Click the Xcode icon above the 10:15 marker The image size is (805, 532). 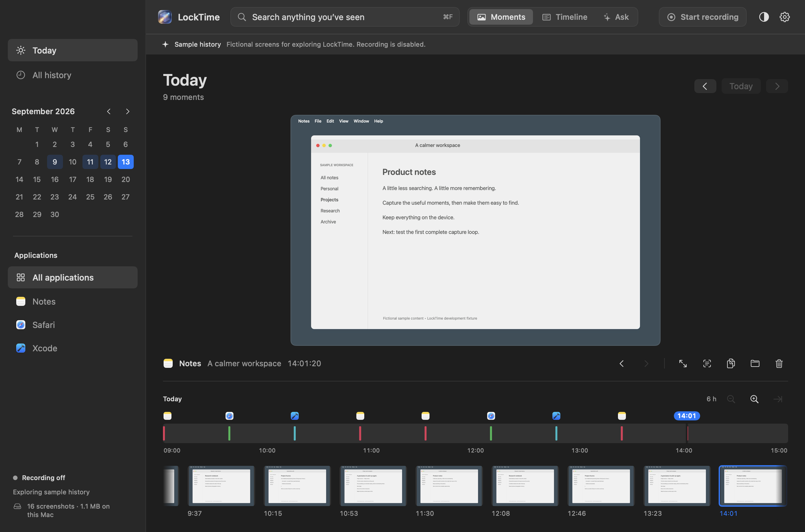tap(295, 416)
